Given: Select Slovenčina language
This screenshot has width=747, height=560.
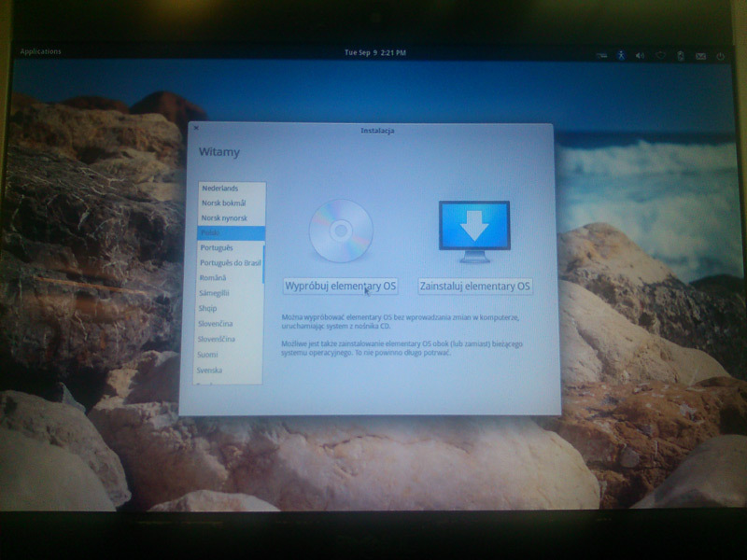Looking at the screenshot, I should click(x=229, y=324).
